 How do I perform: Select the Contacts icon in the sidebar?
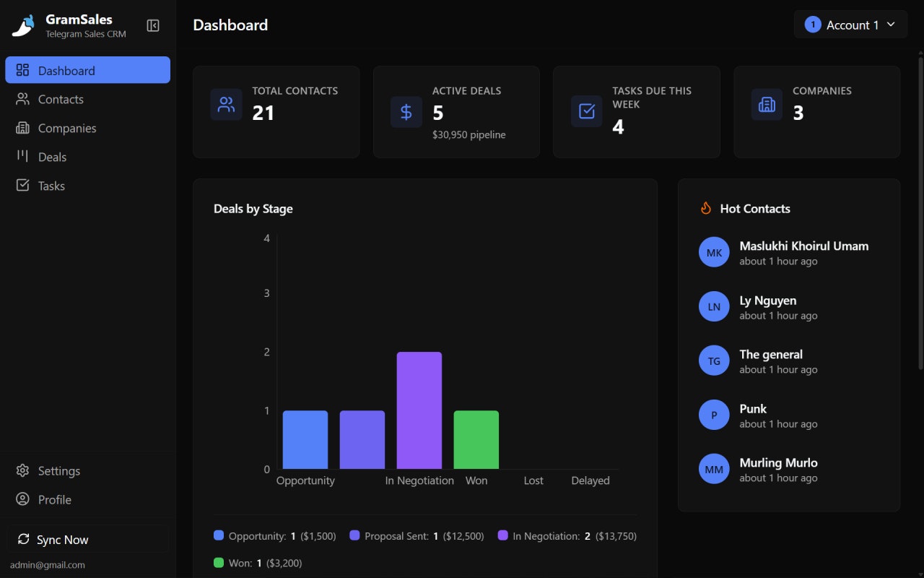pos(24,99)
